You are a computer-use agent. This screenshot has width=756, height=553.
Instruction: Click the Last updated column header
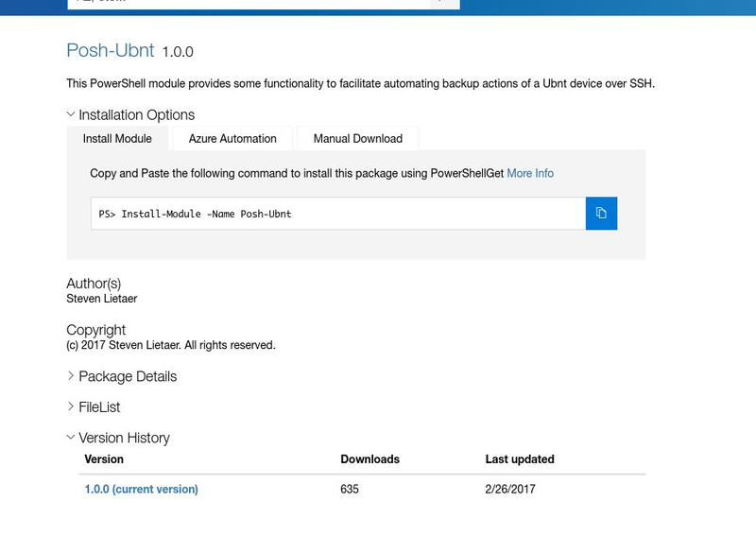tap(520, 459)
